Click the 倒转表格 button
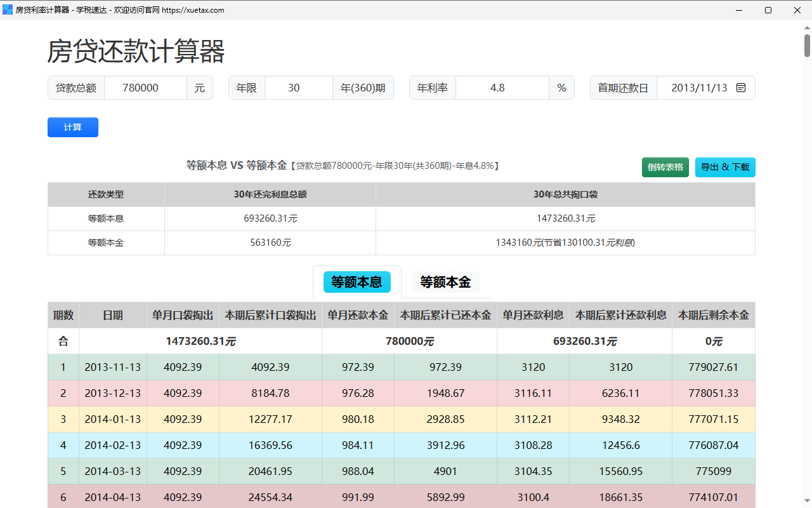Image resolution: width=812 pixels, height=508 pixels. tap(665, 167)
